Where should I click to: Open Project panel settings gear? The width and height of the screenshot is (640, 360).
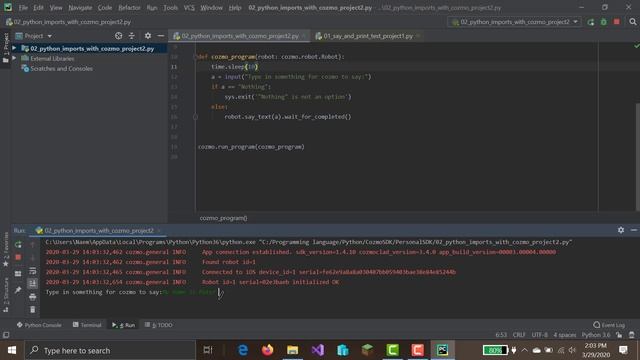tap(148, 36)
